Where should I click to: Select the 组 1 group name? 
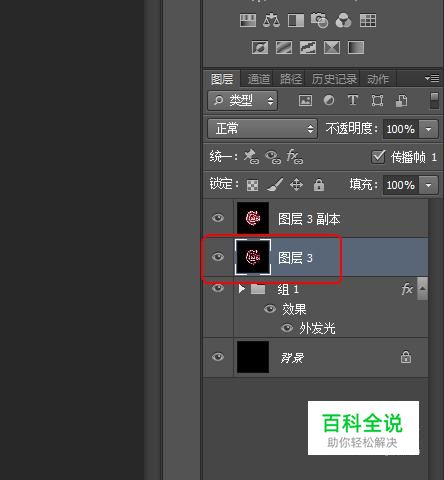click(x=288, y=289)
